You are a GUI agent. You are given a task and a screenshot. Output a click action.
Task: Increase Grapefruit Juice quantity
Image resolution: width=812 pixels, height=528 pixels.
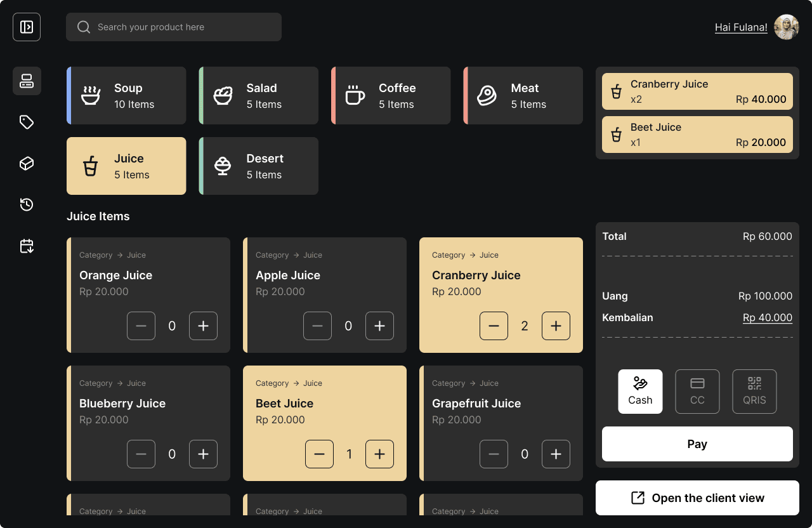pyautogui.click(x=556, y=454)
